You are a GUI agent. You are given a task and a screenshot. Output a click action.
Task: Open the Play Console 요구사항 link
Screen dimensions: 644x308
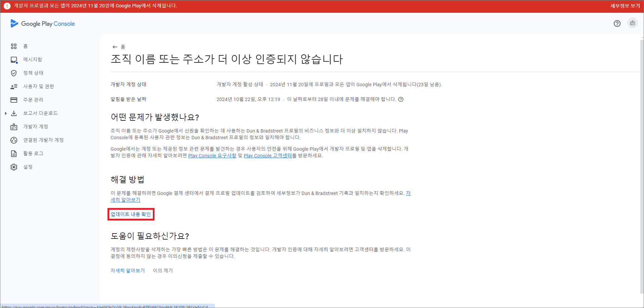click(212, 156)
